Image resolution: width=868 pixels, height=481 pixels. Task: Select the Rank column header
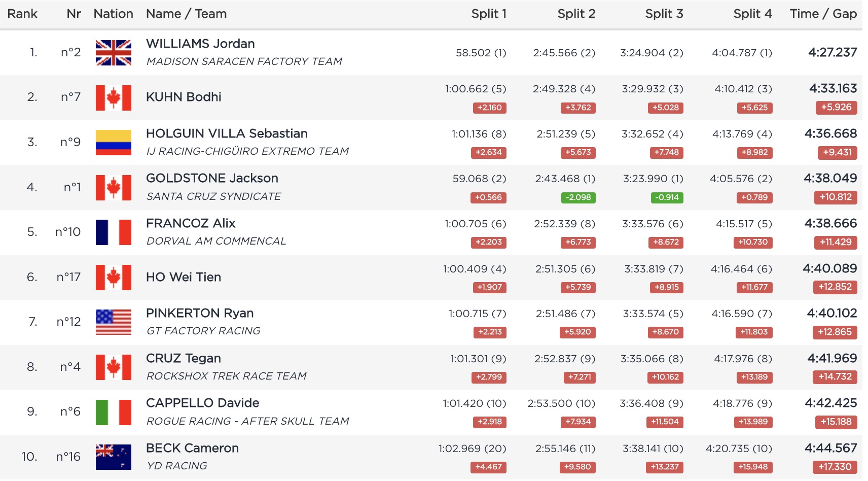tap(22, 14)
